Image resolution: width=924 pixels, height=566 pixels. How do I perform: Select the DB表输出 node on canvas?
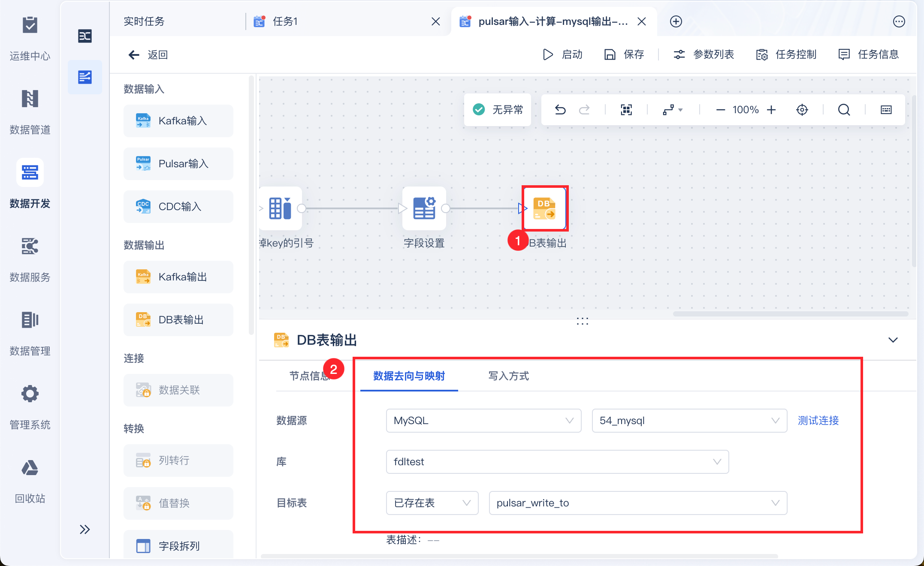(x=544, y=209)
